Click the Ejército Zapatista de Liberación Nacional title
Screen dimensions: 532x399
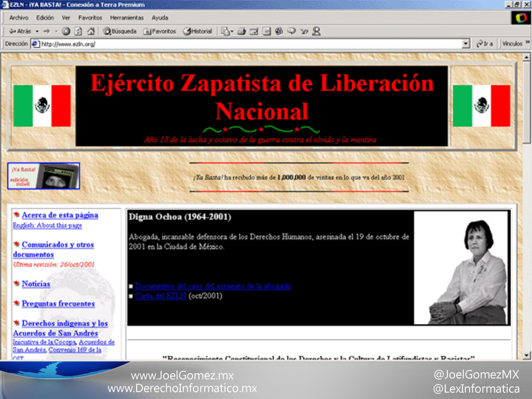tap(262, 97)
